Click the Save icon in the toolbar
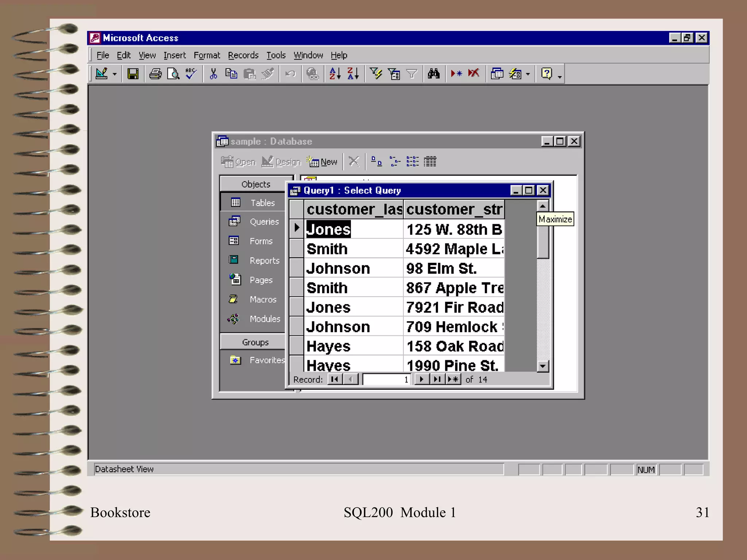 (133, 74)
